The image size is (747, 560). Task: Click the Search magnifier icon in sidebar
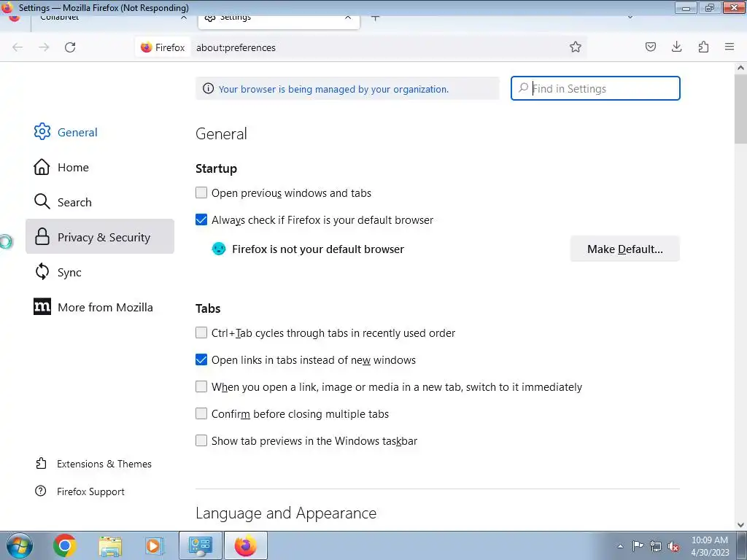point(42,201)
